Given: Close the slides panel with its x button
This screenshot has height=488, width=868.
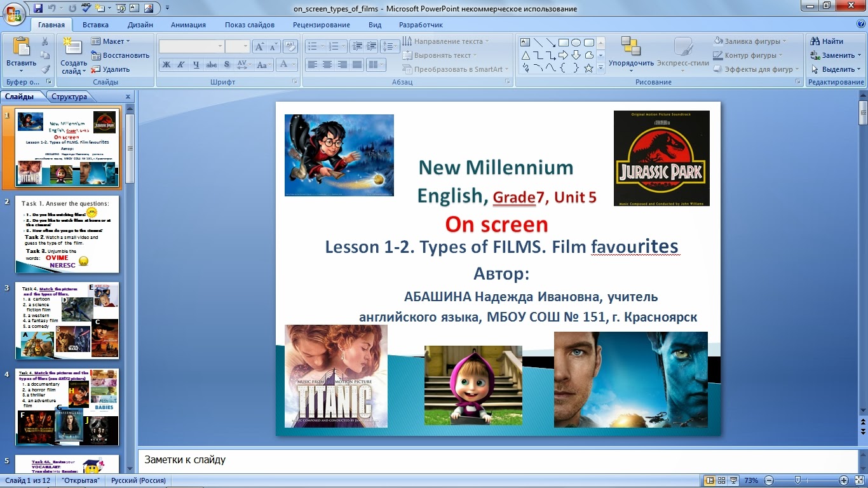Looking at the screenshot, I should [128, 97].
